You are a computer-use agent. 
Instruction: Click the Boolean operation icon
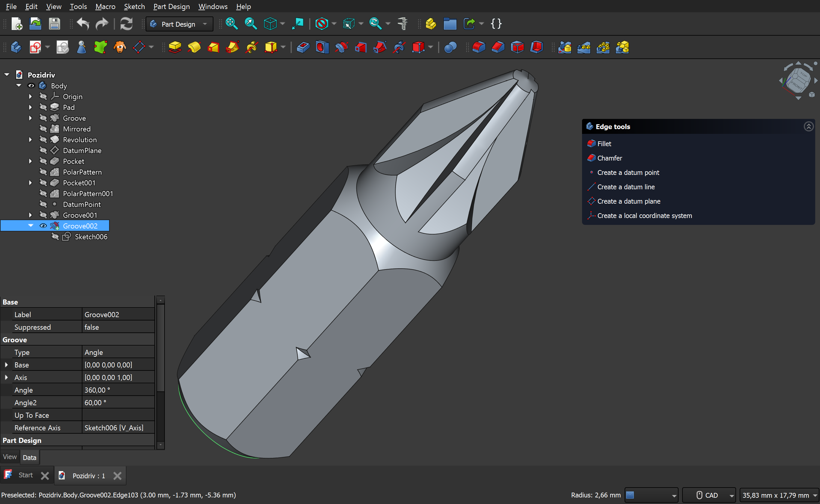pyautogui.click(x=450, y=47)
